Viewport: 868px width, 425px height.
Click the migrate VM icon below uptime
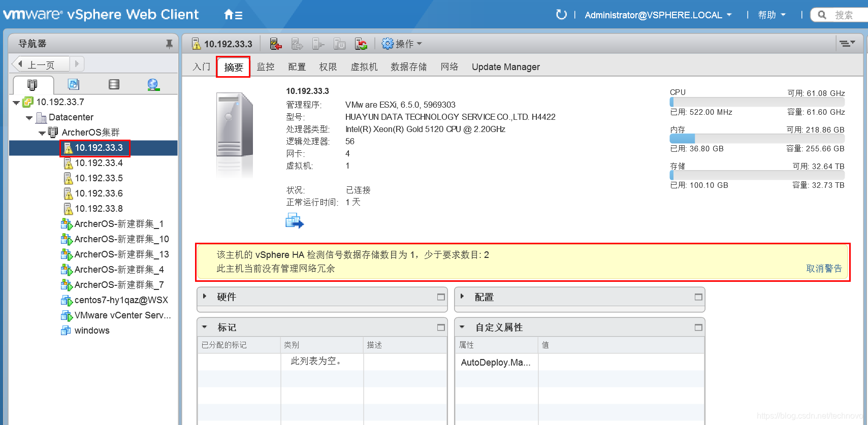tap(295, 221)
